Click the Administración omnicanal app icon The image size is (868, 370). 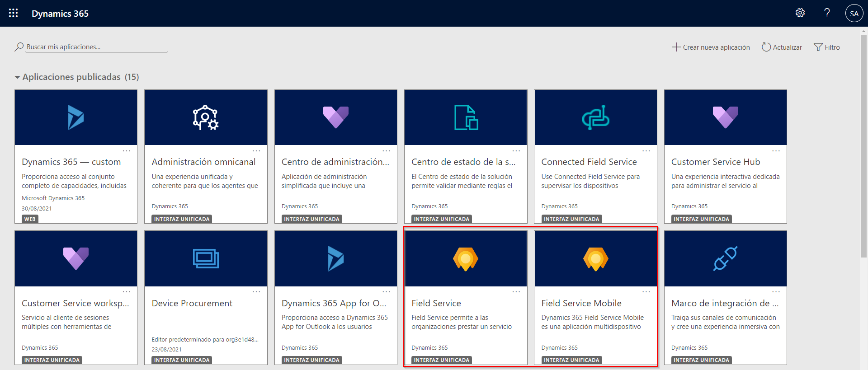[x=206, y=117]
